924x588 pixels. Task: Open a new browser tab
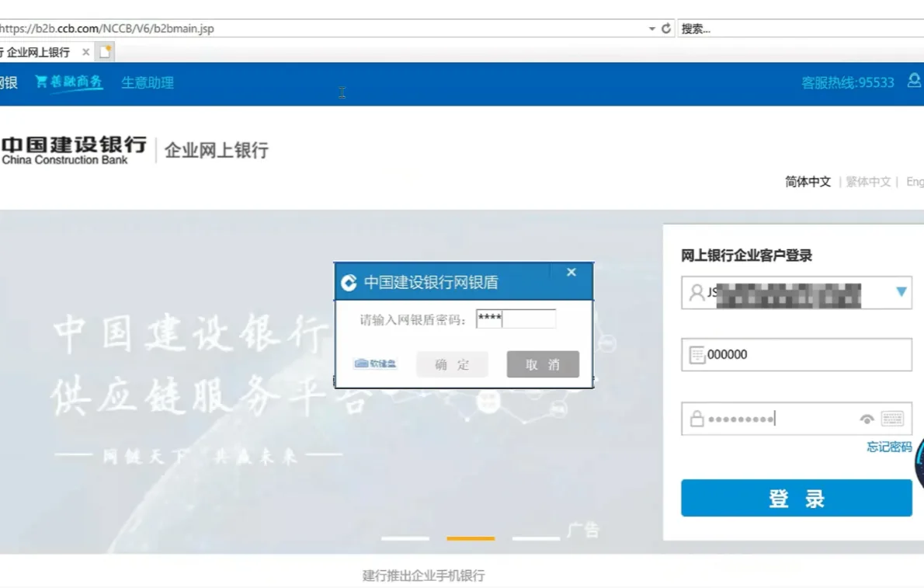coord(105,52)
